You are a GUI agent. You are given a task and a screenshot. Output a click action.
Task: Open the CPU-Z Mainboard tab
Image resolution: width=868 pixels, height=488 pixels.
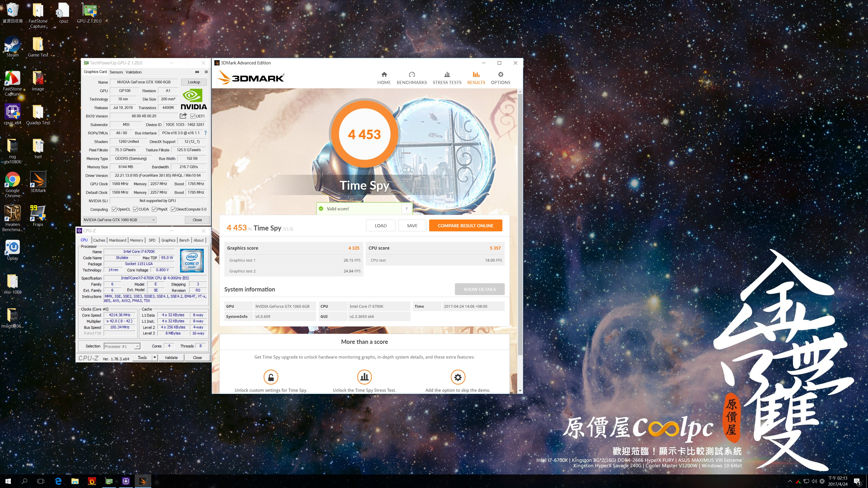118,240
